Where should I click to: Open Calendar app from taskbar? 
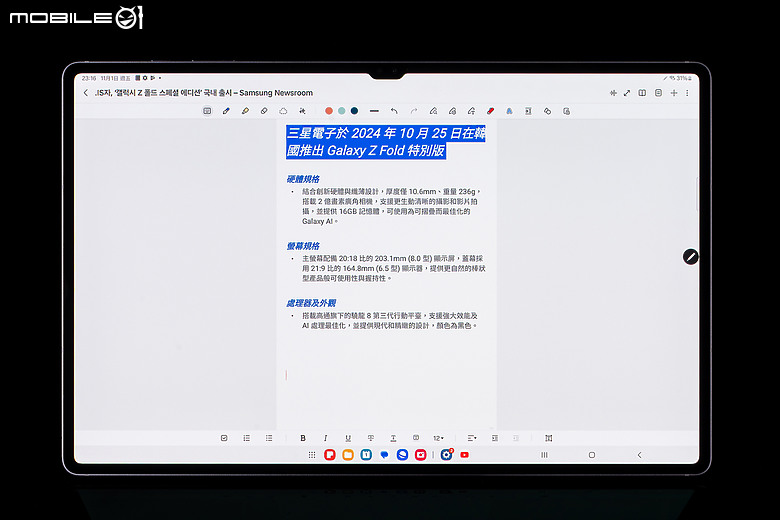366,455
